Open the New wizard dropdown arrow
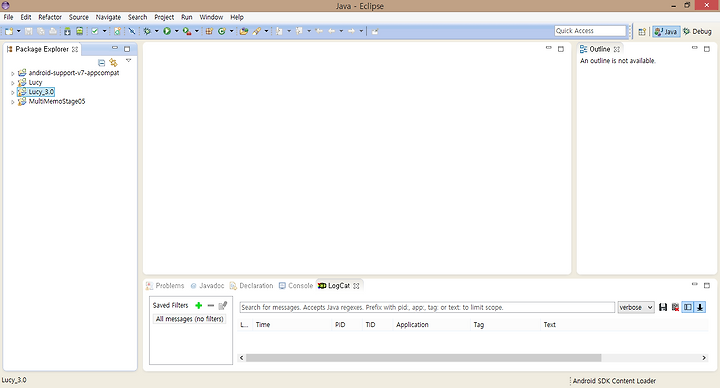The image size is (720, 388). point(18,31)
